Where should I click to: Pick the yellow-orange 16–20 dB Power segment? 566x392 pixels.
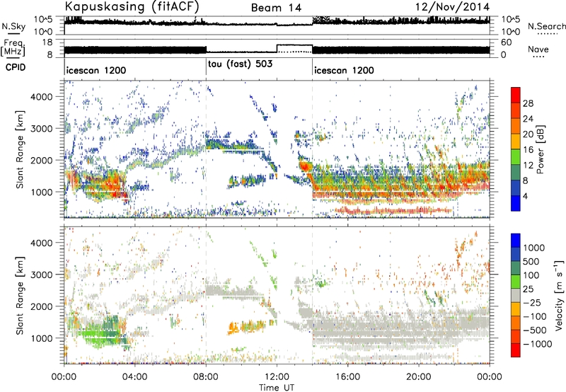pos(516,142)
